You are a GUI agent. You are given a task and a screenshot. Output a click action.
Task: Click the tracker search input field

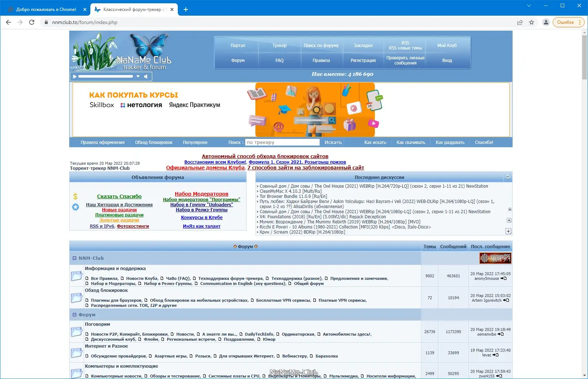pos(282,142)
